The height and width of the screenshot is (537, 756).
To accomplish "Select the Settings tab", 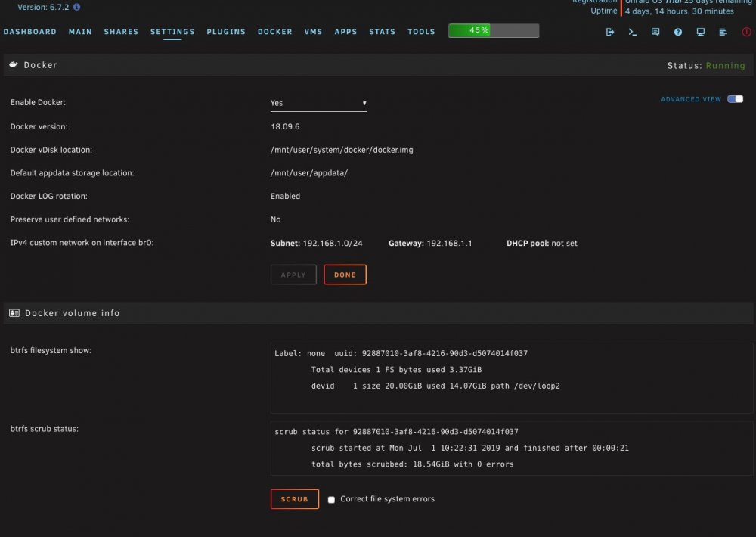I will 172,32.
